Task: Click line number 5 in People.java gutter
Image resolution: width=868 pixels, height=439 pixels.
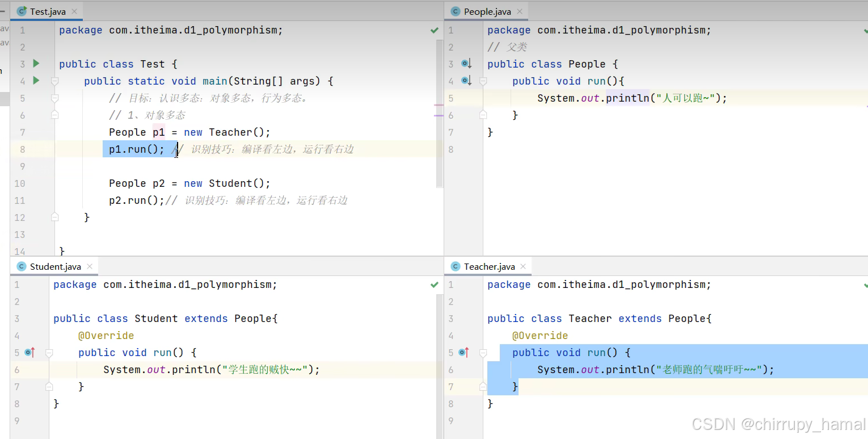Action: coord(451,98)
